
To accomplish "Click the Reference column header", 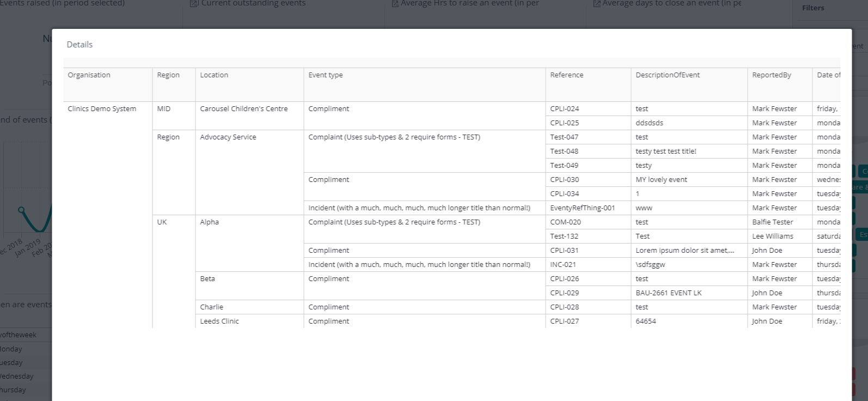I will pyautogui.click(x=588, y=84).
